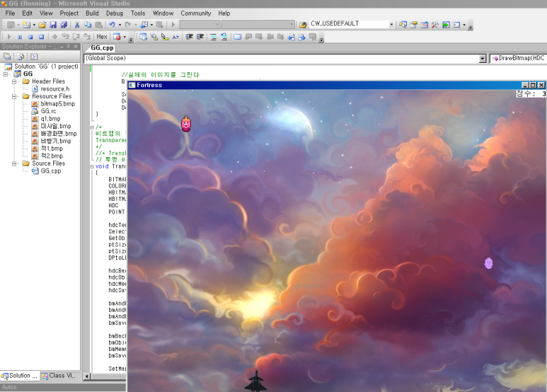Select 배경화면.bmp in Resource Files
The image size is (547, 392).
pyautogui.click(x=58, y=134)
